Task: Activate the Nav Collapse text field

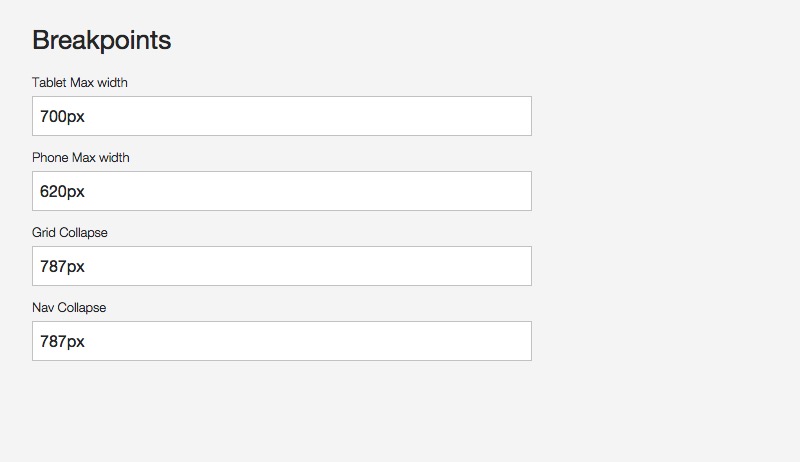Action: 281,341
